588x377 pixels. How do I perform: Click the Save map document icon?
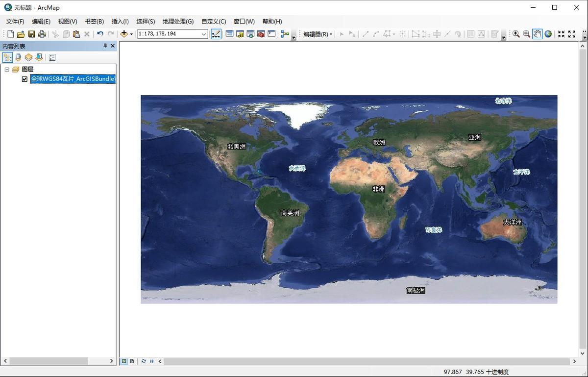(31, 34)
